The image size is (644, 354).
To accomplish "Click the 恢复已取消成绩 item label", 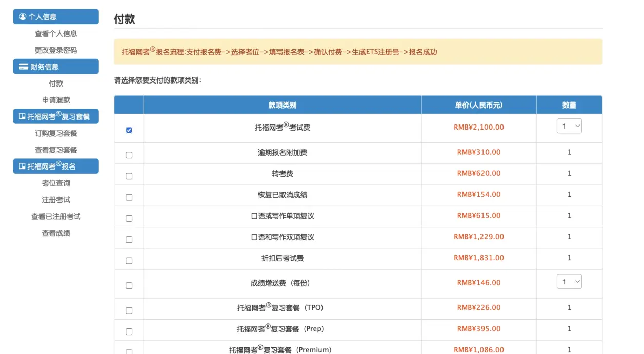I will click(x=283, y=195).
